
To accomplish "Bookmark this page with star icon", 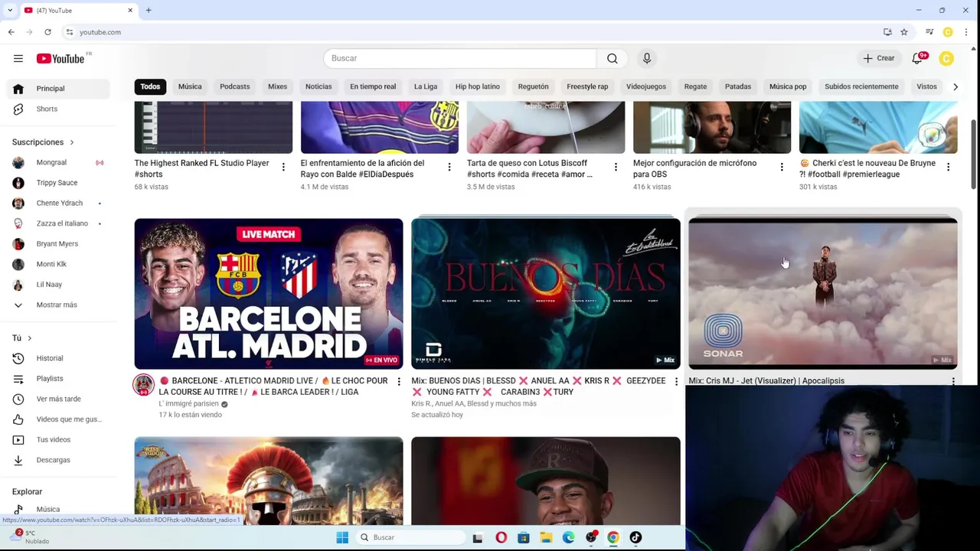I will pyautogui.click(x=904, y=32).
